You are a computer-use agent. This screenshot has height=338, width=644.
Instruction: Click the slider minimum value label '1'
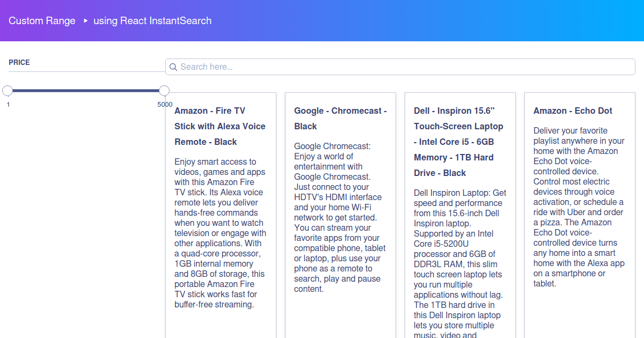pos(8,105)
